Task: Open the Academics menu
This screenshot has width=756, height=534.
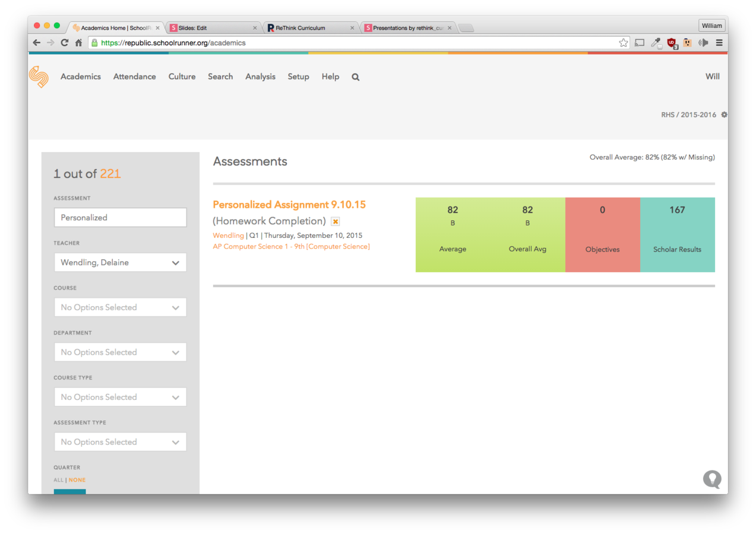Action: [x=81, y=77]
